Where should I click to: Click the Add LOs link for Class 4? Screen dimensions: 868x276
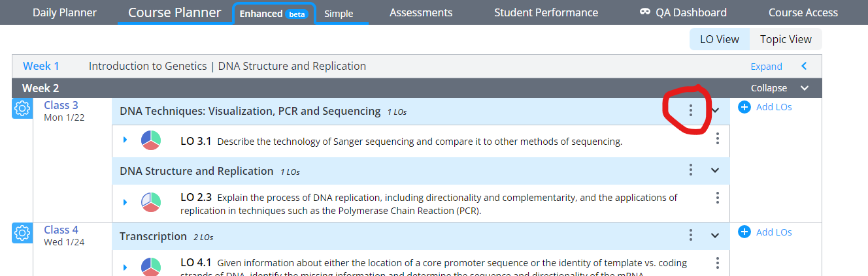[773, 232]
